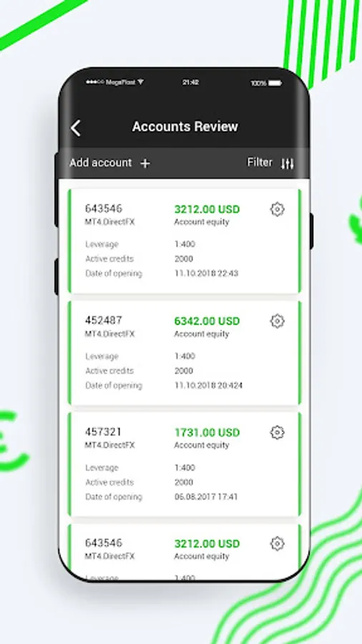Open settings gear for first account 643546
Viewport: 362px width, 644px height.
point(278,209)
